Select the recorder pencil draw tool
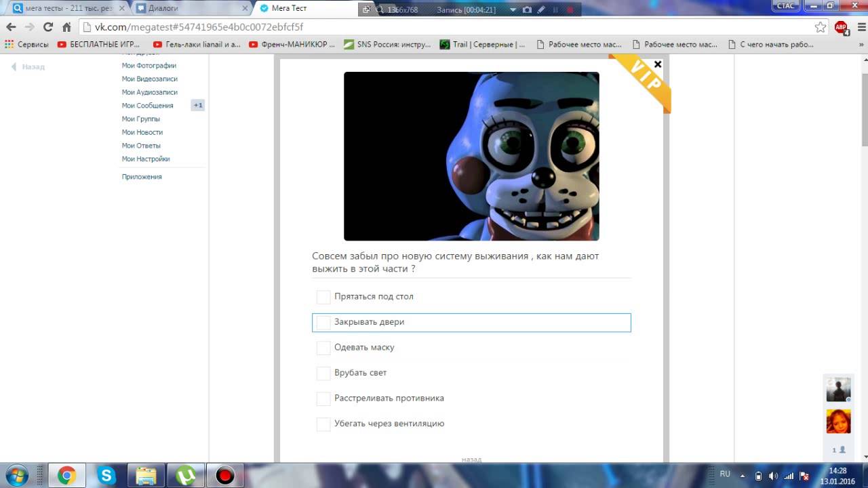Image resolution: width=868 pixels, height=488 pixels. 540,9
